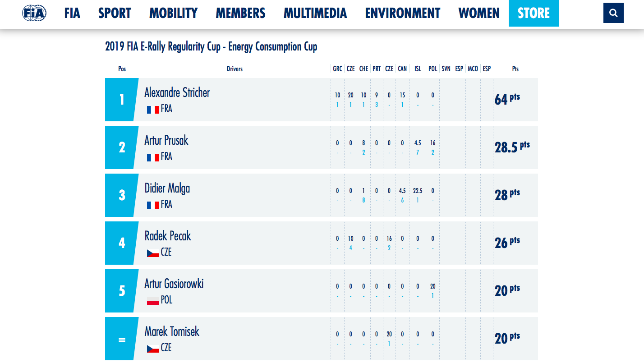Open the SPORT menu
This screenshot has width=644, height=363.
tap(115, 13)
